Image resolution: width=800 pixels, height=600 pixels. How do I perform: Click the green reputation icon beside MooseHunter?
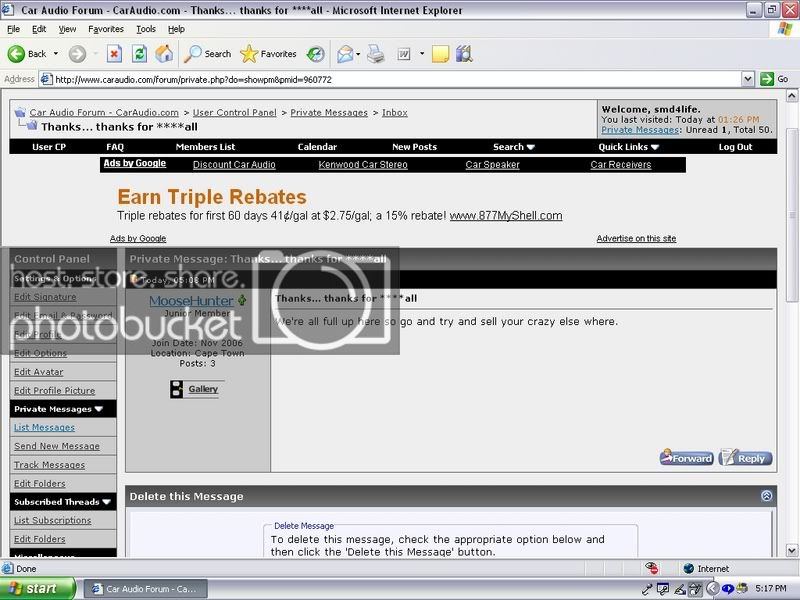[x=242, y=300]
